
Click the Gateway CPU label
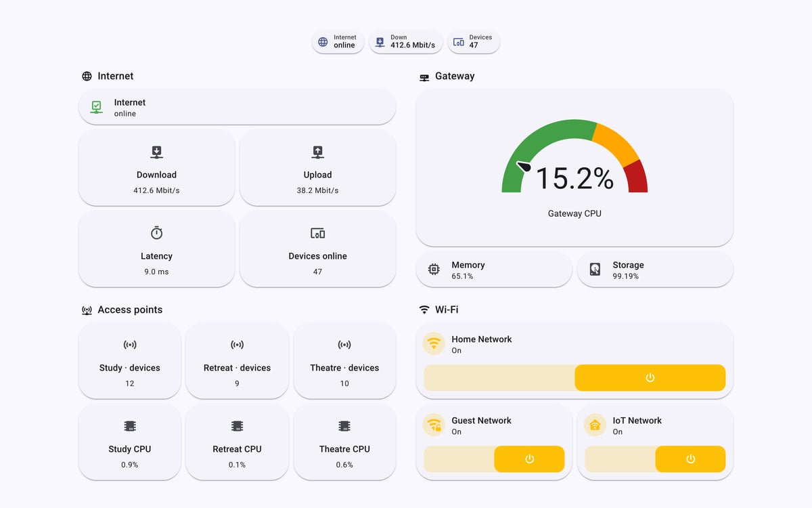[x=574, y=213]
